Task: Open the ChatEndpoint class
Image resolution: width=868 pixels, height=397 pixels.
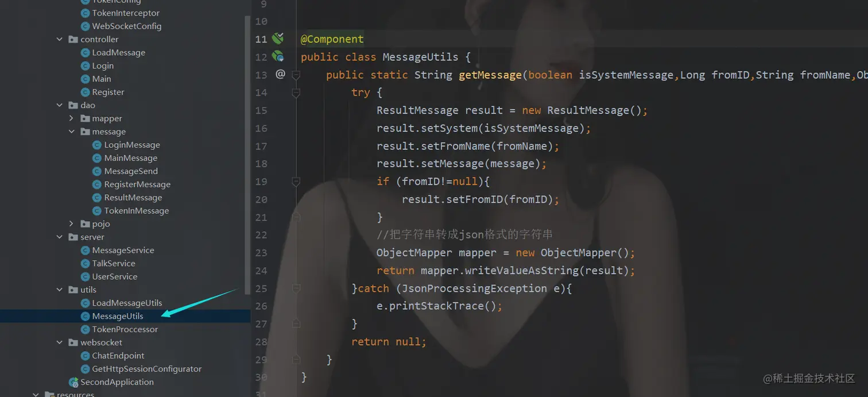Action: 118,356
